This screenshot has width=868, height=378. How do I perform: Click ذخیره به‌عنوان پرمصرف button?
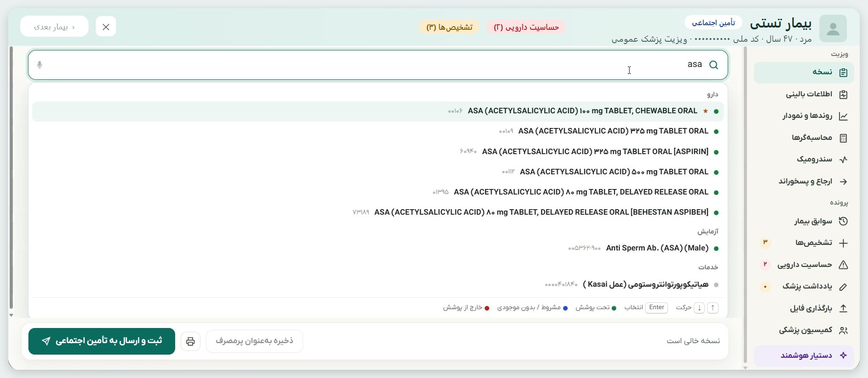(254, 341)
